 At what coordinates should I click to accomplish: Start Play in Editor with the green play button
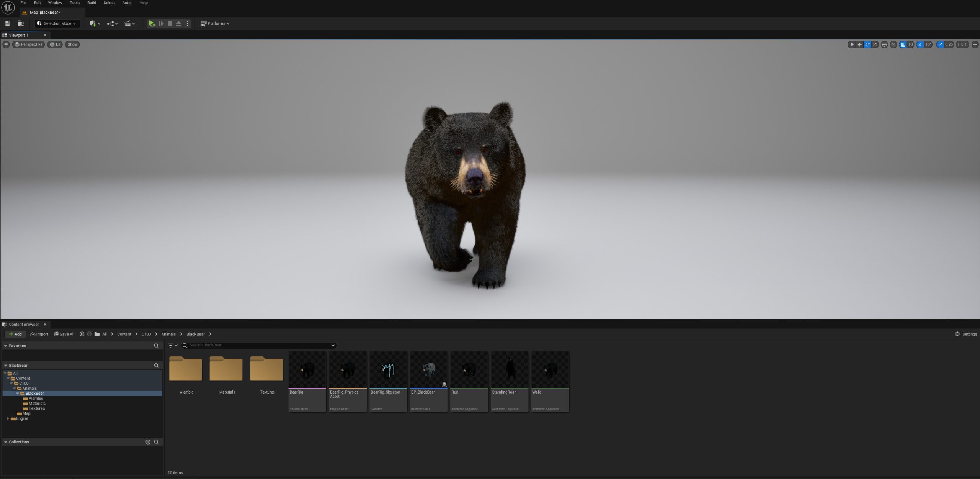pos(152,23)
